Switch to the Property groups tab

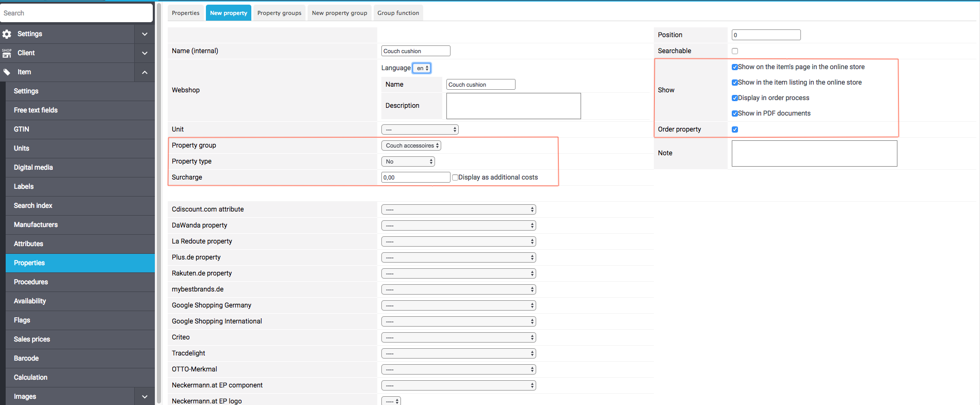tap(279, 13)
